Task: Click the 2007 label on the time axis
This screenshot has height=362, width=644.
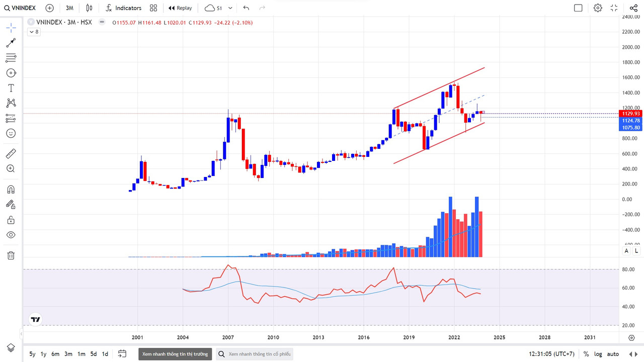Action: [228, 337]
